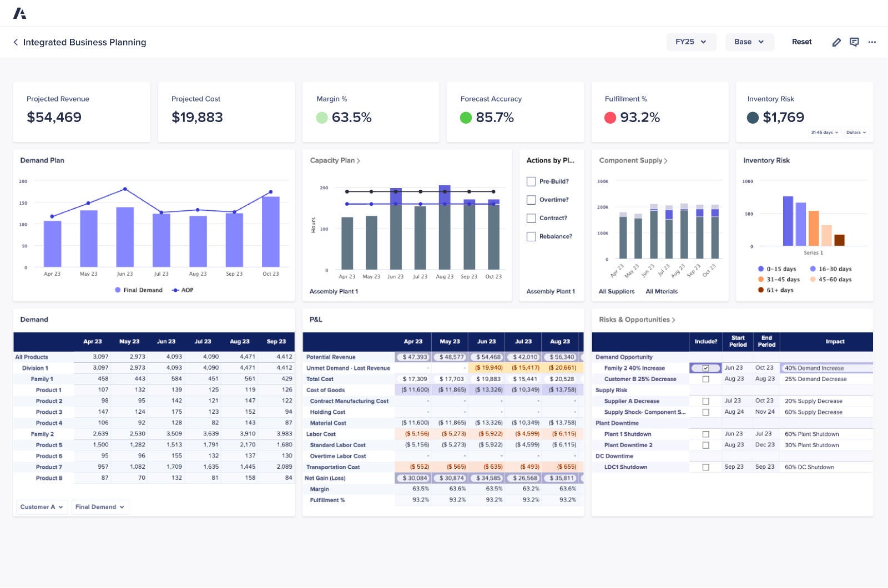This screenshot has width=888, height=588.
Task: Click the Reset button
Action: 801,42
